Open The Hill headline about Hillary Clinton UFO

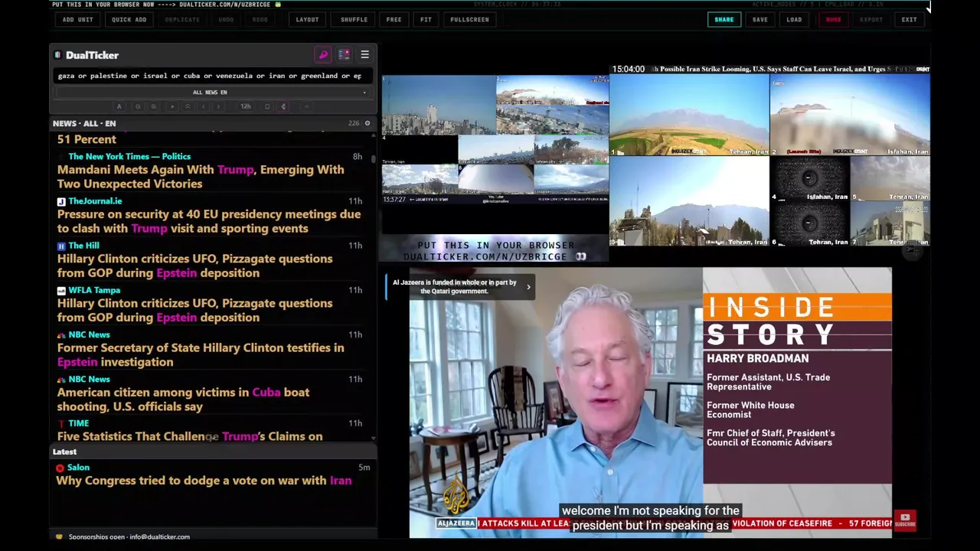(x=194, y=266)
